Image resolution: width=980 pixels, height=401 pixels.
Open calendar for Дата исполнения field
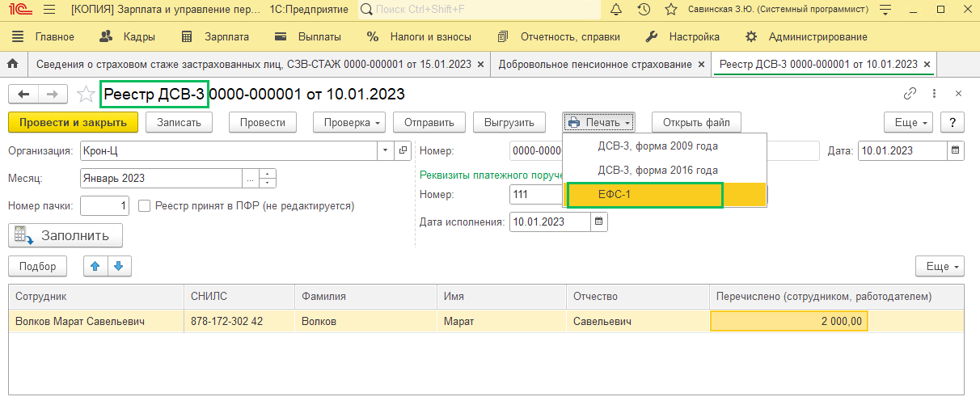coord(599,222)
